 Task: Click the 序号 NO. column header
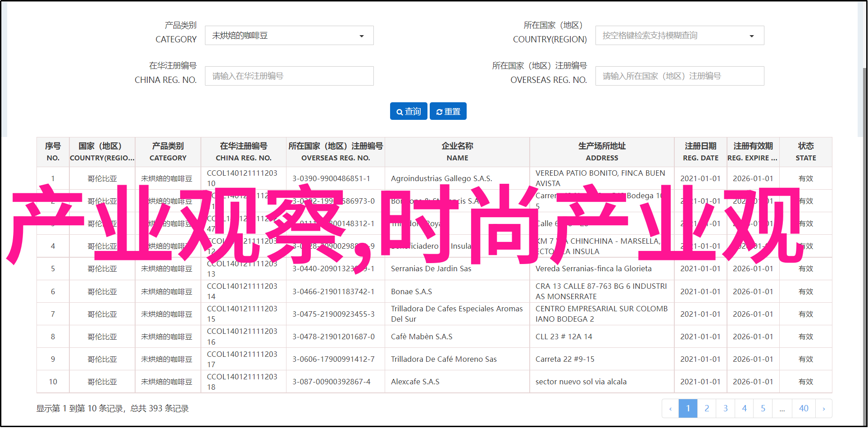coord(53,152)
